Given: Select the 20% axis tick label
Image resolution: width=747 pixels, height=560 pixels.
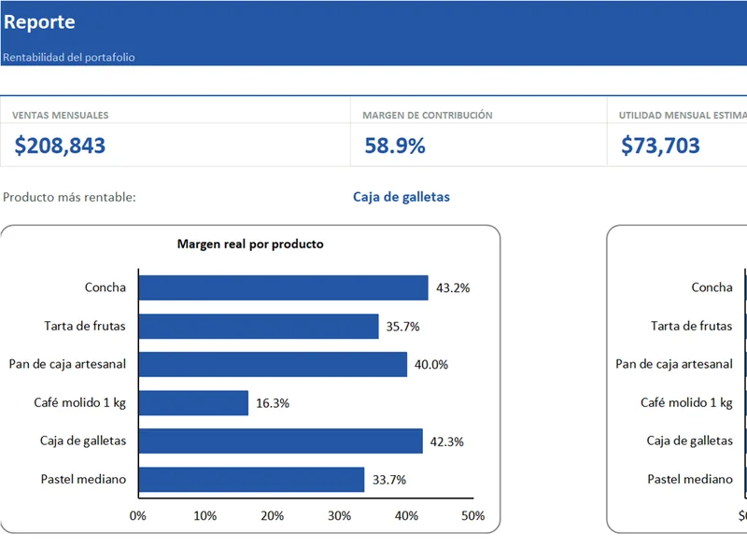Looking at the screenshot, I should (272, 516).
